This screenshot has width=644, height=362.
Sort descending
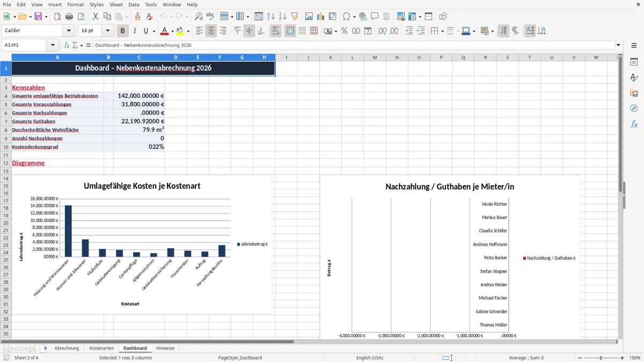(x=282, y=17)
